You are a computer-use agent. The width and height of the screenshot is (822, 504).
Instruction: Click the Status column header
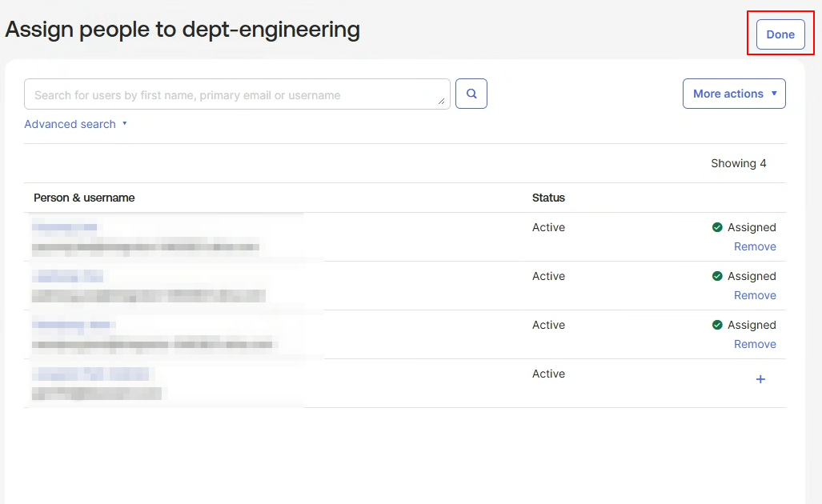[548, 198]
